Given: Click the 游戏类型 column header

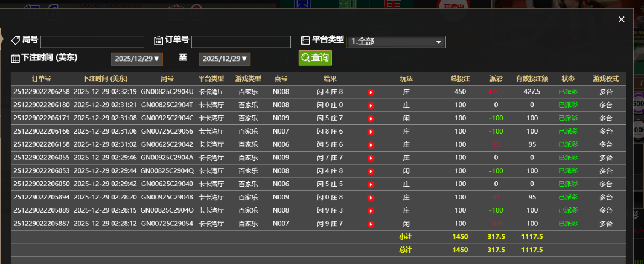Looking at the screenshot, I should [248, 79].
